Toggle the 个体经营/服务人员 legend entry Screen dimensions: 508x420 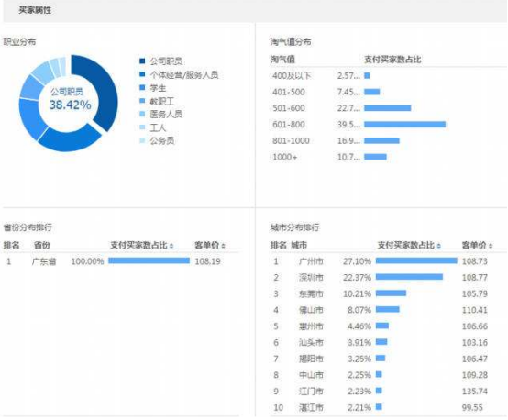click(179, 74)
